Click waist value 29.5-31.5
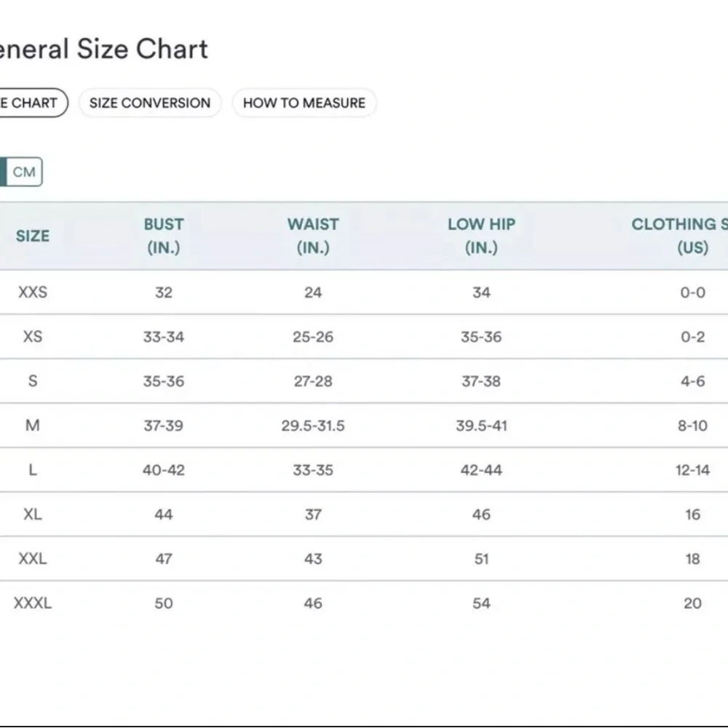 point(313,425)
